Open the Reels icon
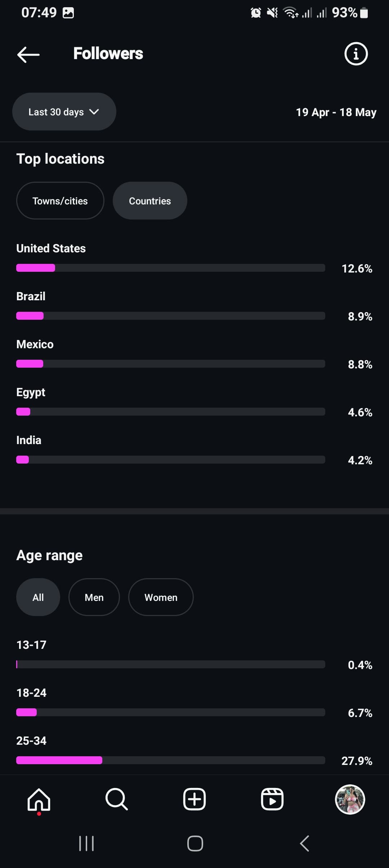 pos(272,799)
